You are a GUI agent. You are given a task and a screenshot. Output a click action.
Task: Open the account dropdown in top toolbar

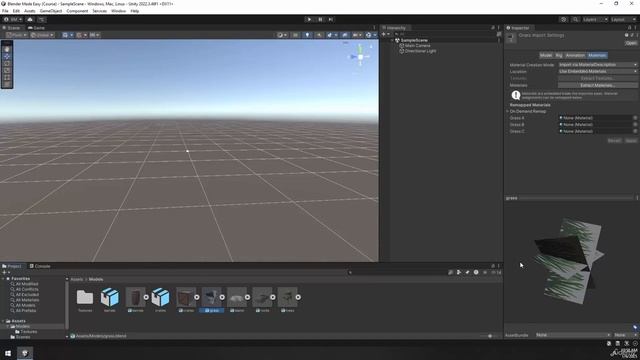(13, 19)
